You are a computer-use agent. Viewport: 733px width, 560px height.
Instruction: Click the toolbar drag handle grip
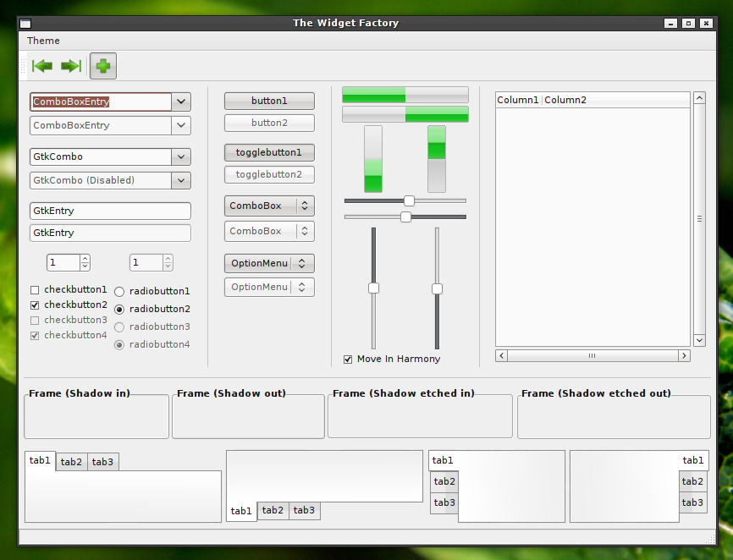(x=23, y=66)
